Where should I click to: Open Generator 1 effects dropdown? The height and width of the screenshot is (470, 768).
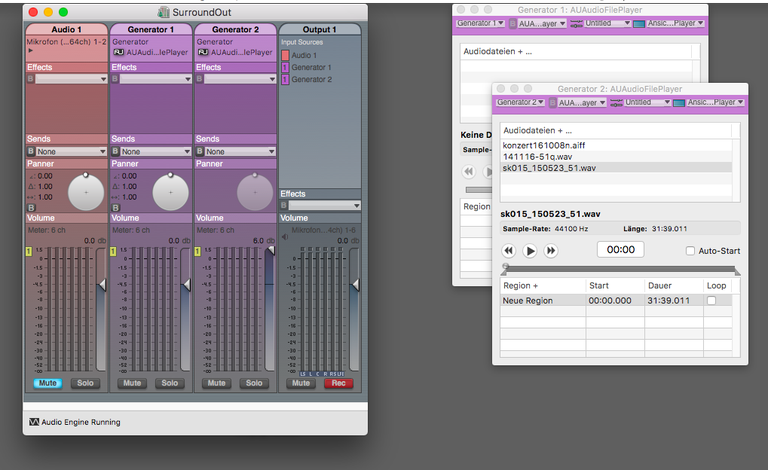click(156, 79)
